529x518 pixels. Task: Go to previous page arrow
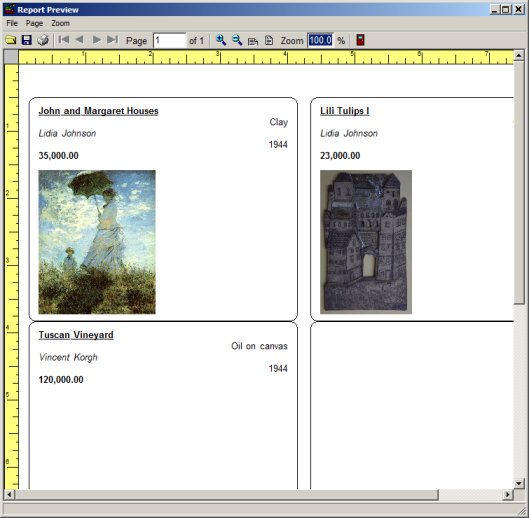(x=80, y=40)
